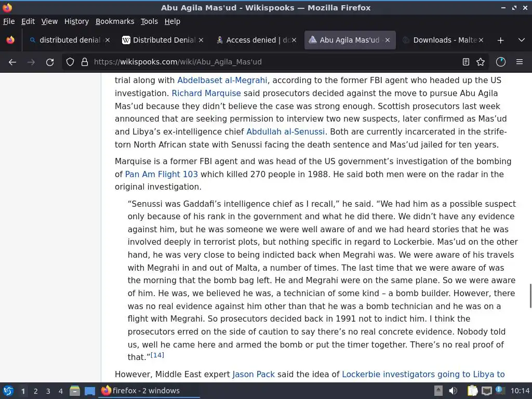This screenshot has height=399, width=532.
Task: Open the Help menu
Action: [172, 21]
